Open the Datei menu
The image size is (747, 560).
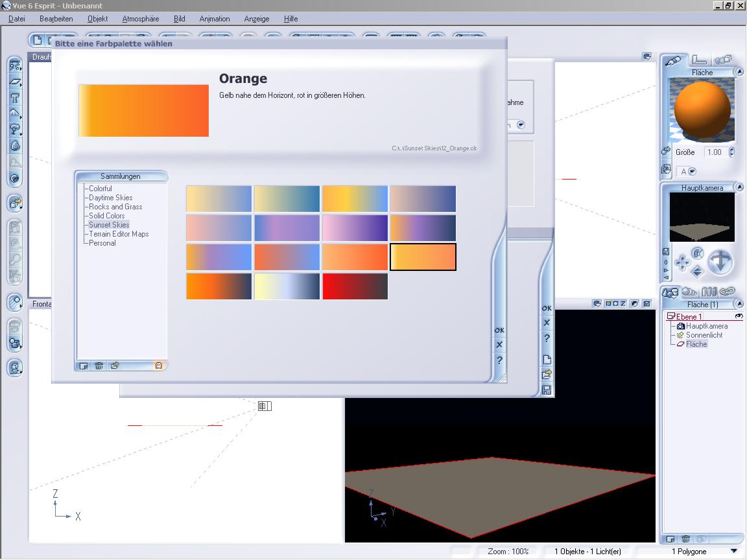pos(17,19)
